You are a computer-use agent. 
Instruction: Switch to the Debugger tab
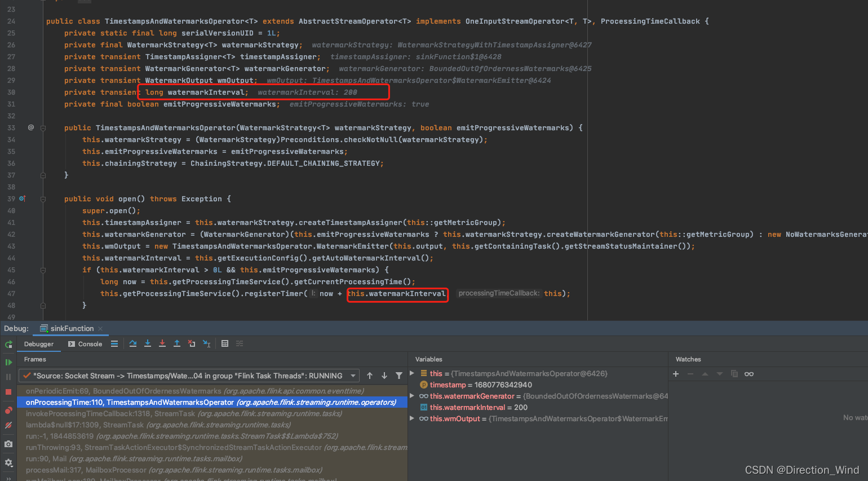(39, 344)
